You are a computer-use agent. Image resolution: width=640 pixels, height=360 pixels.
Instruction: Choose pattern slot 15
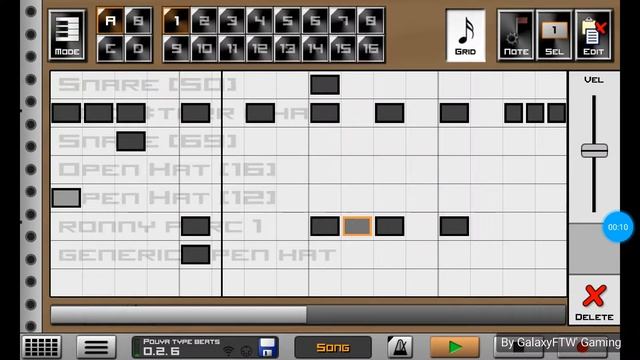[342, 48]
